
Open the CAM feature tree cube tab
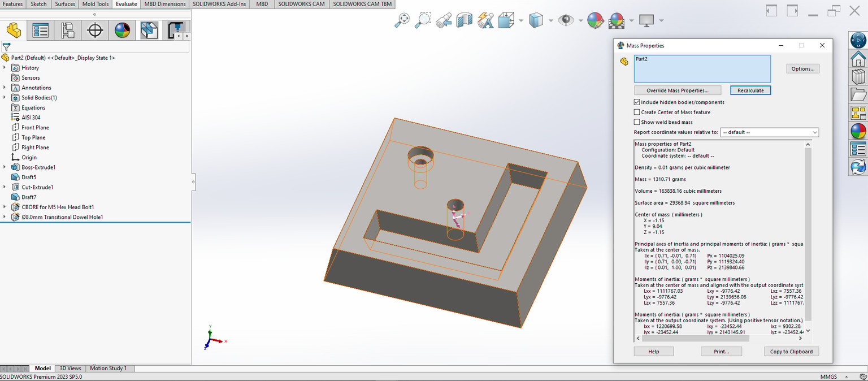(149, 30)
